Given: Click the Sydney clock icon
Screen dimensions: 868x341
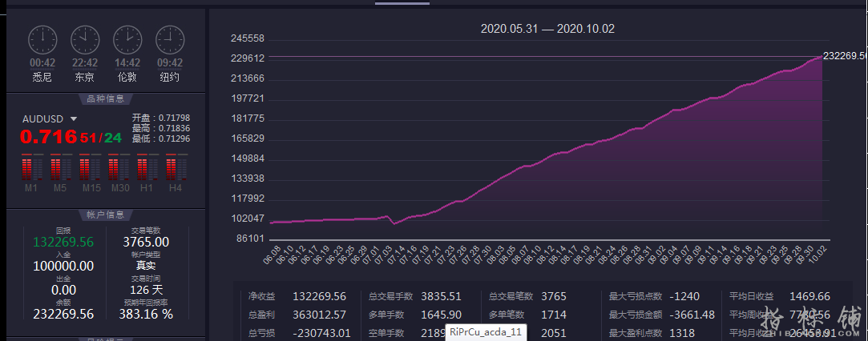Looking at the screenshot, I should click(x=42, y=40).
